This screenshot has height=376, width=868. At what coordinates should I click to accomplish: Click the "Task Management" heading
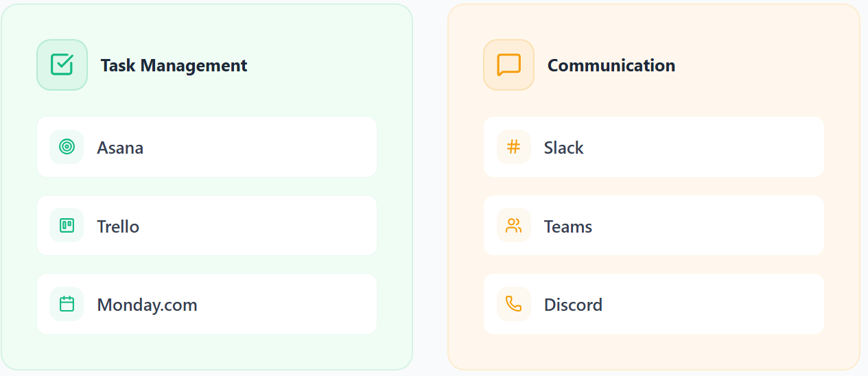point(174,65)
